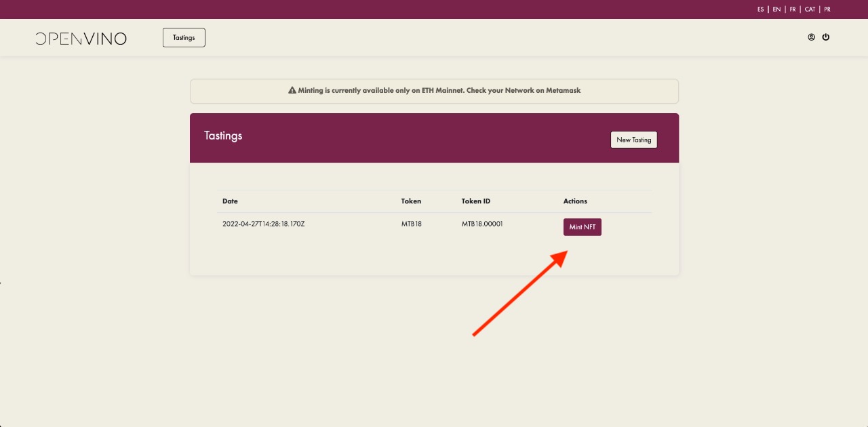Click the OpenVino logo
This screenshot has height=427, width=868.
(x=81, y=39)
